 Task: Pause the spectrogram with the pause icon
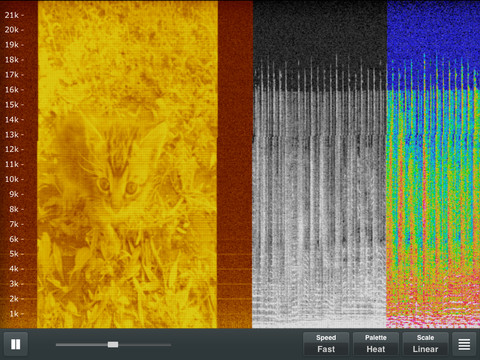click(x=16, y=344)
